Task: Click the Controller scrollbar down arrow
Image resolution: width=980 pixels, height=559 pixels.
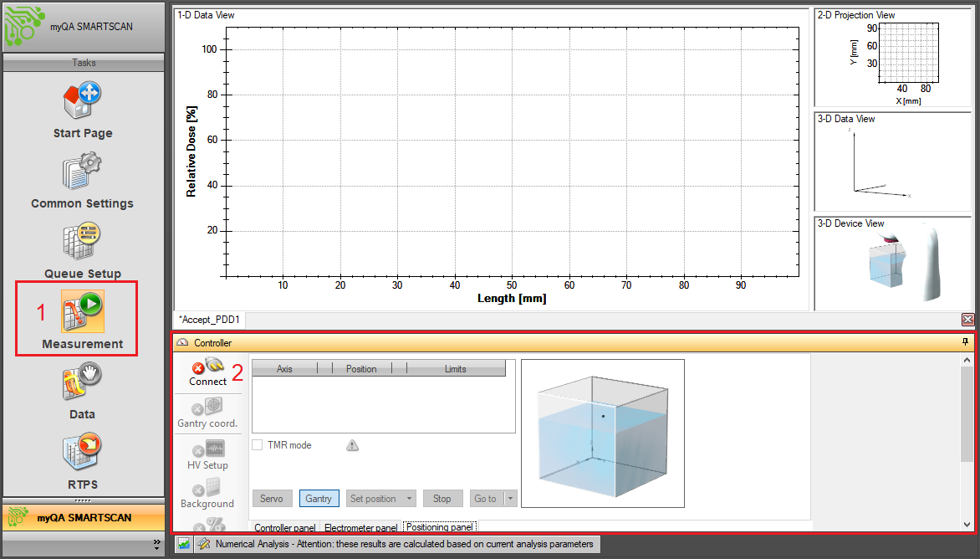Action: point(967,525)
